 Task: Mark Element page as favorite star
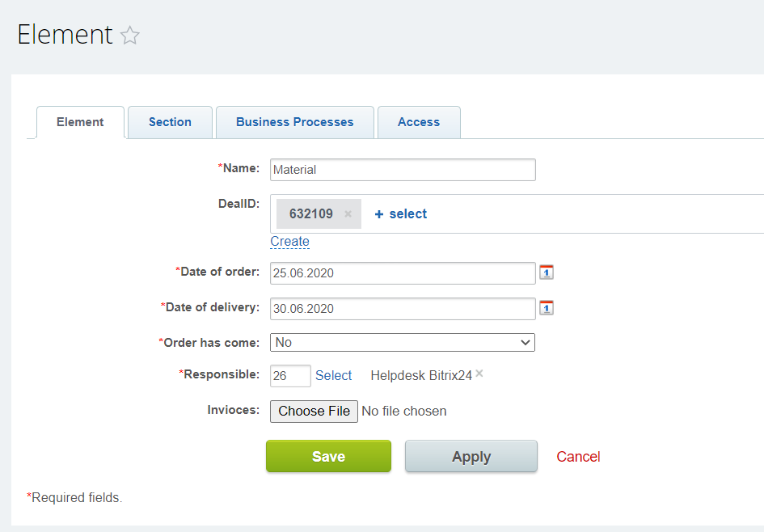[x=130, y=36]
